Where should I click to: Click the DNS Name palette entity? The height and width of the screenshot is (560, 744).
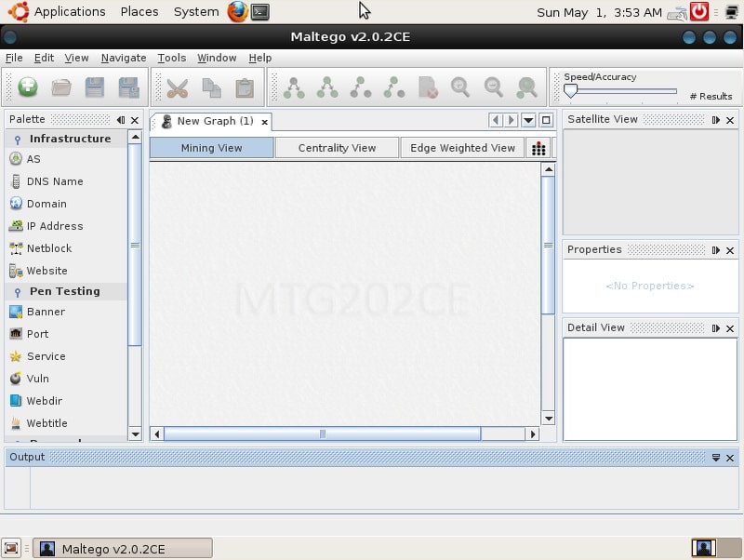click(x=54, y=181)
